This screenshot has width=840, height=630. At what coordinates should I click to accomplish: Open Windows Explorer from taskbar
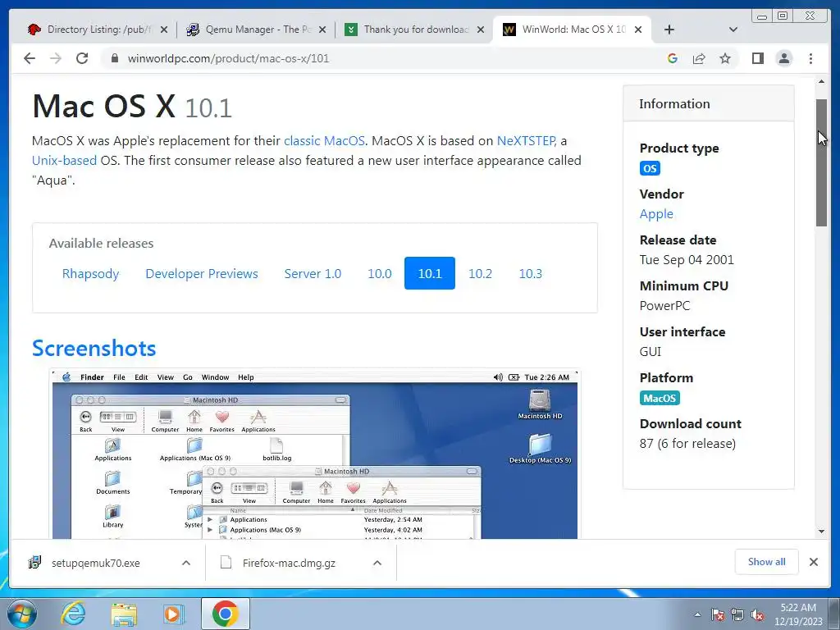point(124,614)
